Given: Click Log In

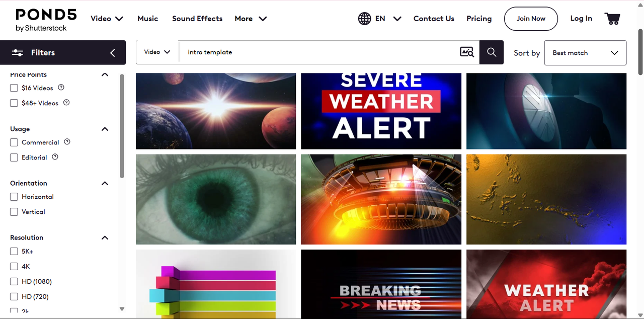Looking at the screenshot, I should [x=581, y=19].
